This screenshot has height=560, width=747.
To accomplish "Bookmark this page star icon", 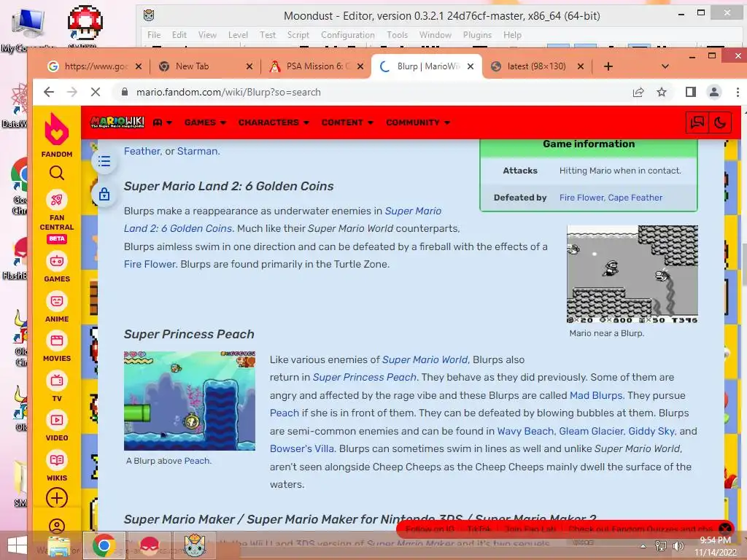I will pyautogui.click(x=661, y=92).
